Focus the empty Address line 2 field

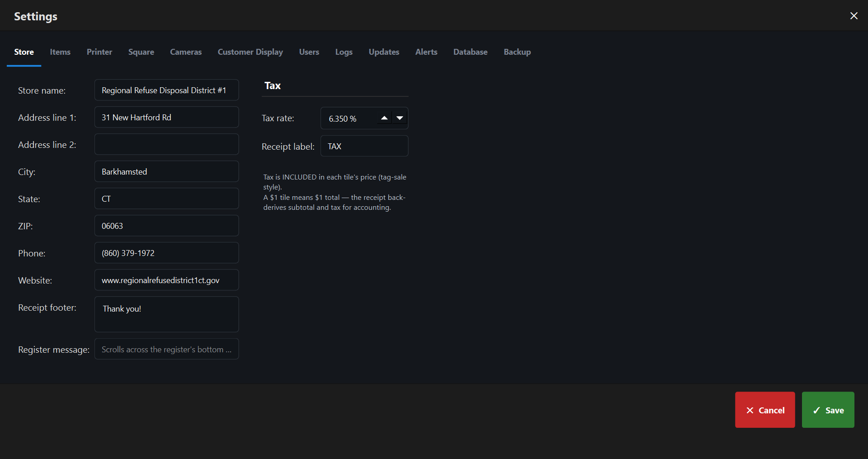166,144
